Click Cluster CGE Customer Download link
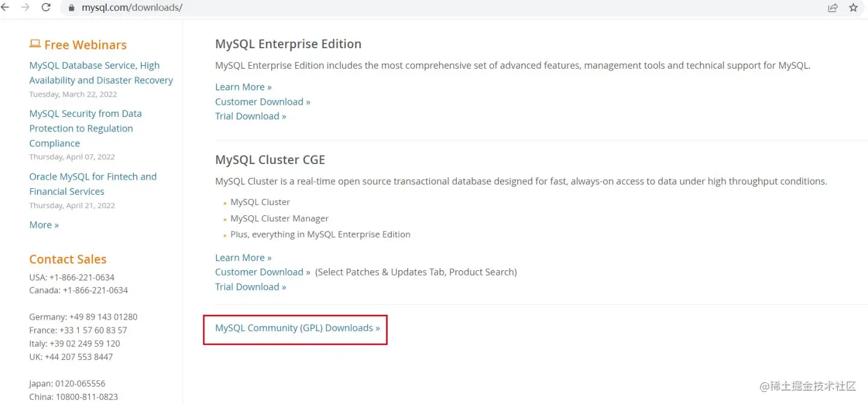This screenshot has height=404, width=868. [262, 272]
